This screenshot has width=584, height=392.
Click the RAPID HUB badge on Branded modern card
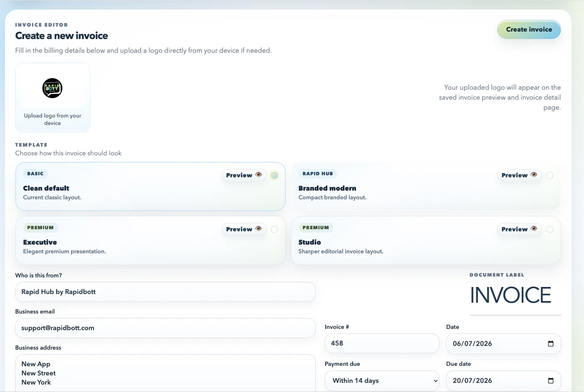318,174
